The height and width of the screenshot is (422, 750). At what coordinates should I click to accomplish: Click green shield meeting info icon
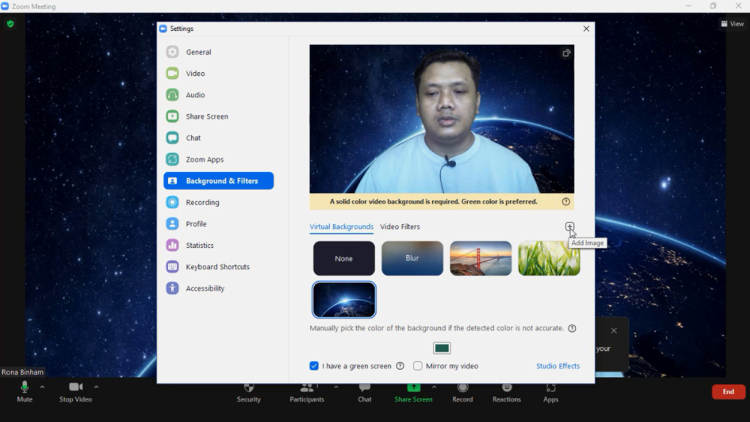coord(11,23)
